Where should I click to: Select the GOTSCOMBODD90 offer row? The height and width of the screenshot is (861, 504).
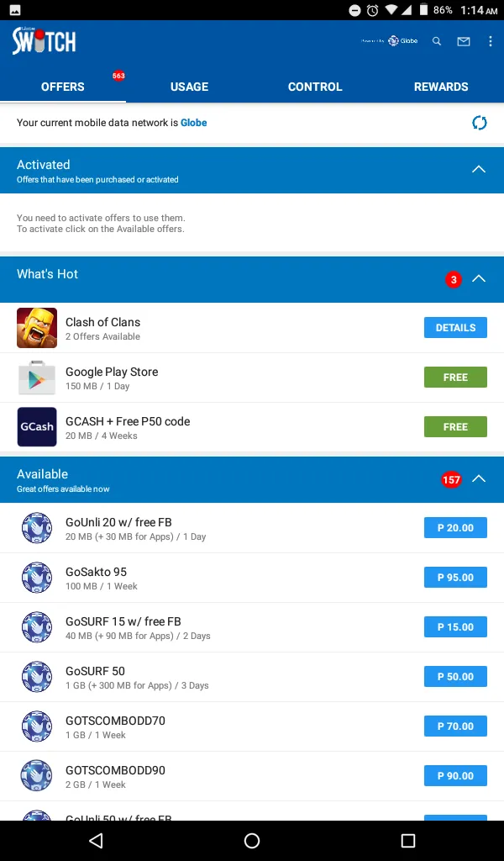click(252, 776)
